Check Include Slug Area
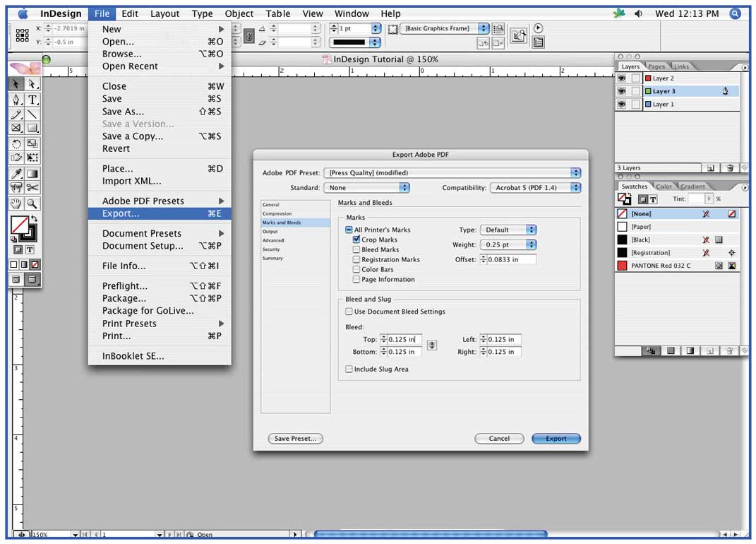The height and width of the screenshot is (544, 756). pyautogui.click(x=349, y=369)
